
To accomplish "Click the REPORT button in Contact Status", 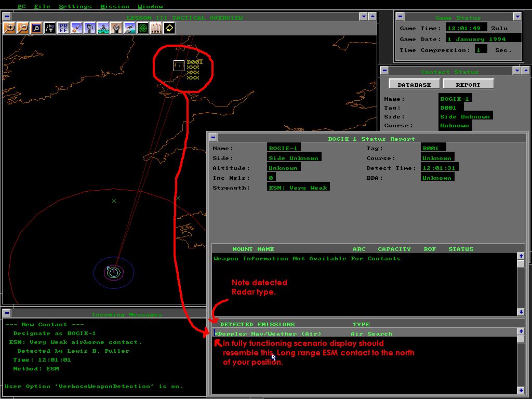I will coord(468,85).
